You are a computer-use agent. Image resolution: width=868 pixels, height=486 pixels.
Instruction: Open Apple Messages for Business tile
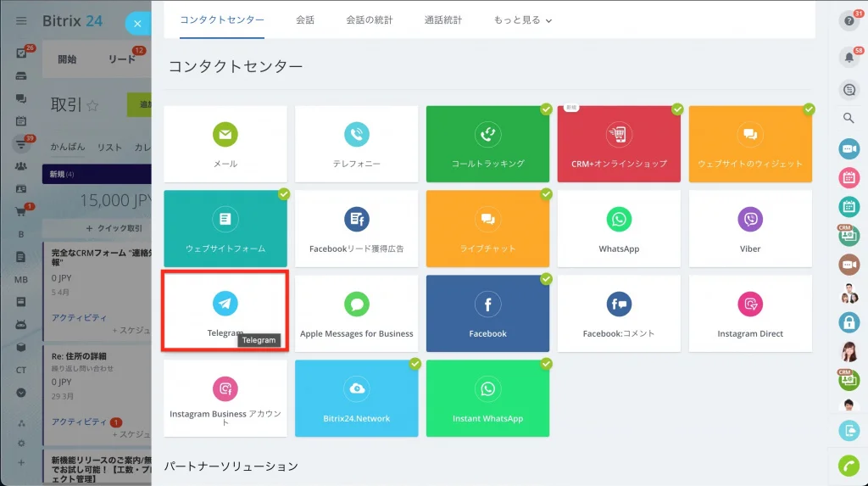tap(357, 314)
